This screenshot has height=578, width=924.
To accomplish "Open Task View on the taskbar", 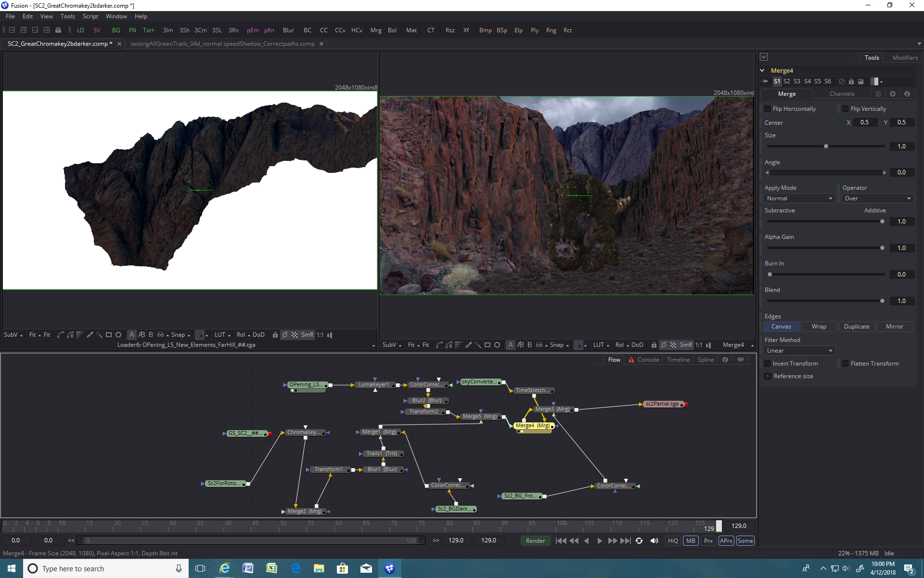I will pos(200,568).
